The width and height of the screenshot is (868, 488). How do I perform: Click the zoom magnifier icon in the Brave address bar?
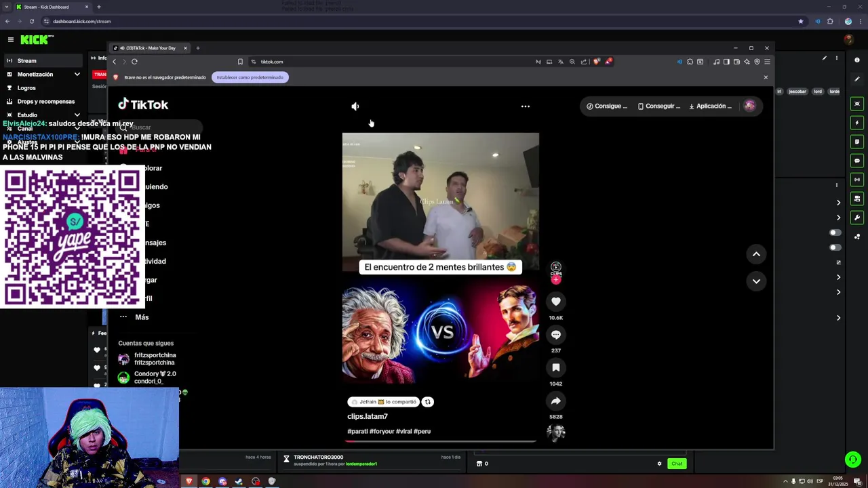572,62
